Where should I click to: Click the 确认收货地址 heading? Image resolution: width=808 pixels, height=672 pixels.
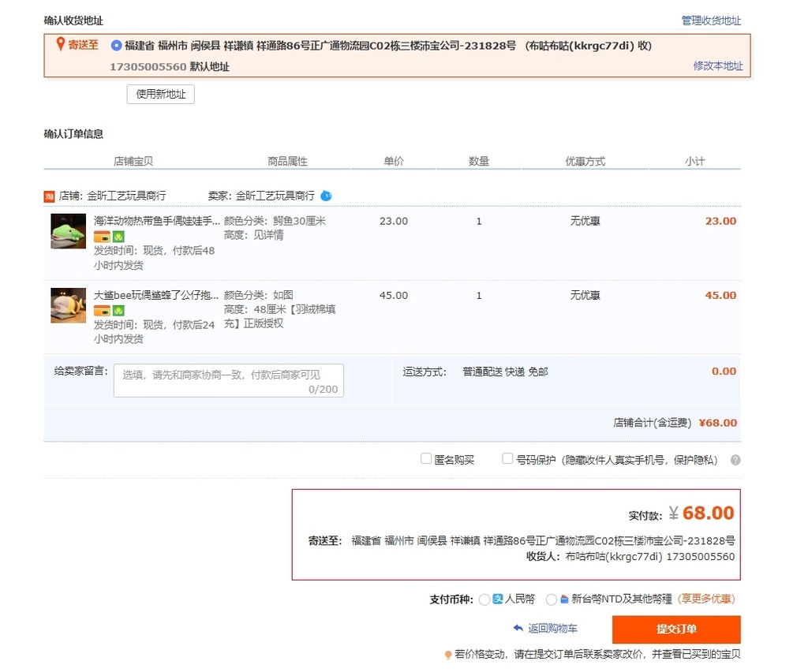(73, 21)
